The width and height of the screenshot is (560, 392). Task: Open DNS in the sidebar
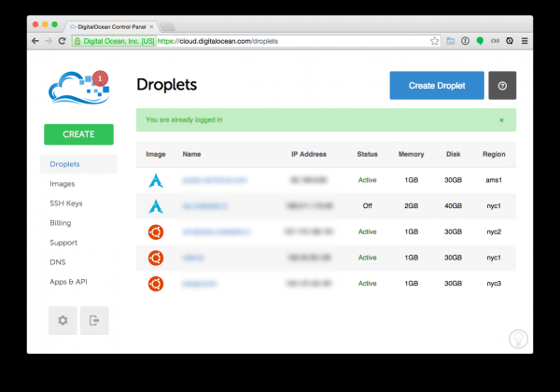(58, 262)
